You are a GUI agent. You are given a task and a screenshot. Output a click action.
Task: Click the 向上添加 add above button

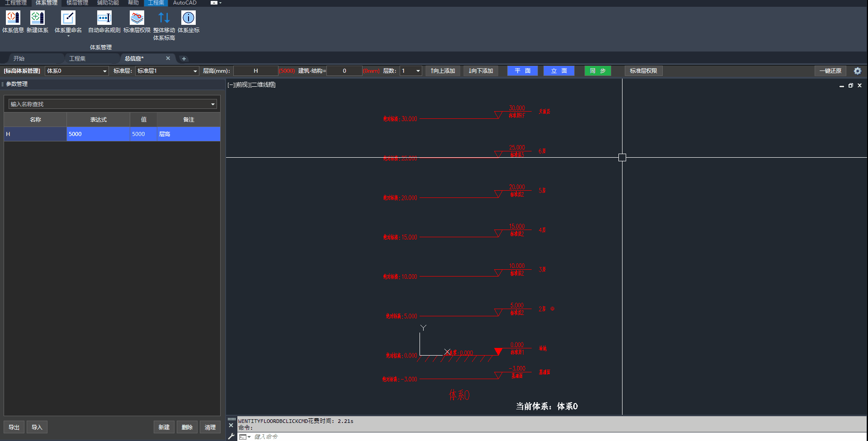443,71
